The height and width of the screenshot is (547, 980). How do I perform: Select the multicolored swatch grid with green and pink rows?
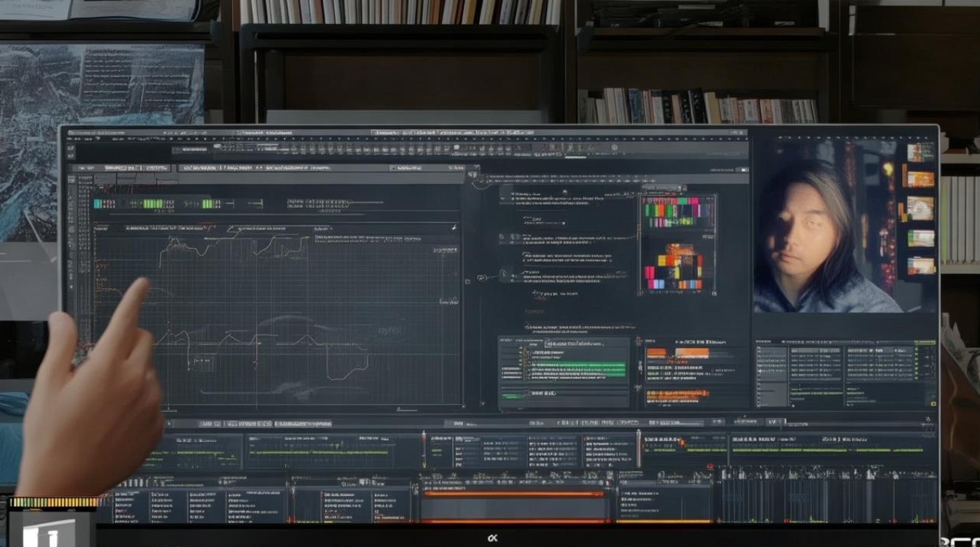679,212
